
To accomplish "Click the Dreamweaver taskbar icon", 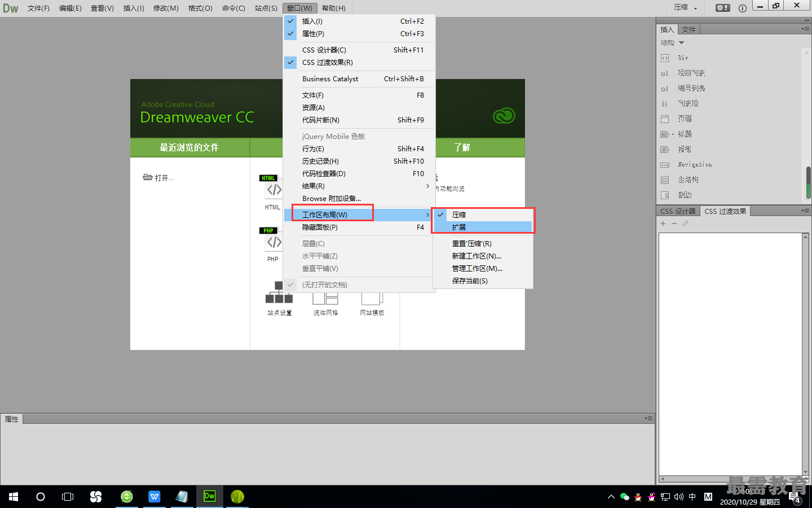I will click(x=210, y=497).
